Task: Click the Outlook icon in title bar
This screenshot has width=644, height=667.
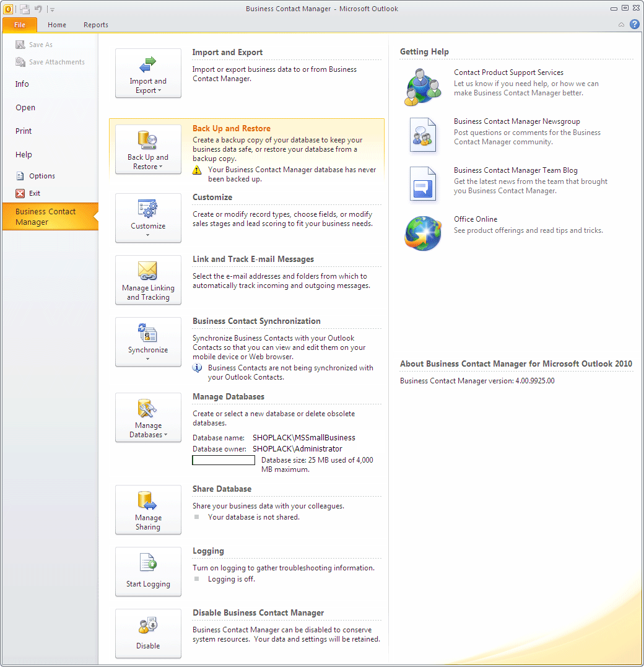Action: pos(7,9)
